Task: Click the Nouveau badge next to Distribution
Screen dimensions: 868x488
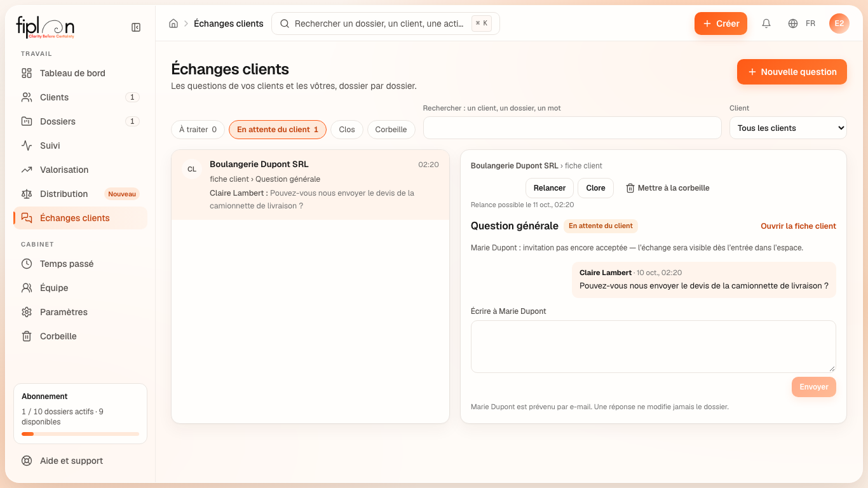Action: click(122, 194)
